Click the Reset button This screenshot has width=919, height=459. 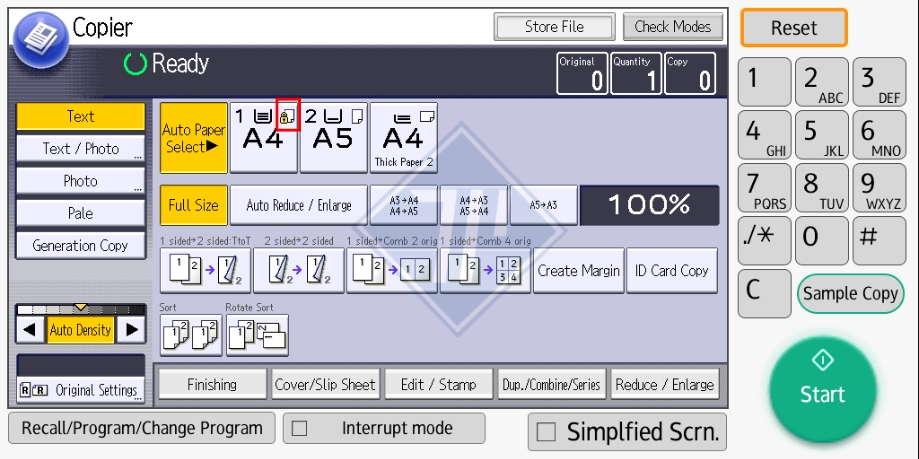point(793,28)
